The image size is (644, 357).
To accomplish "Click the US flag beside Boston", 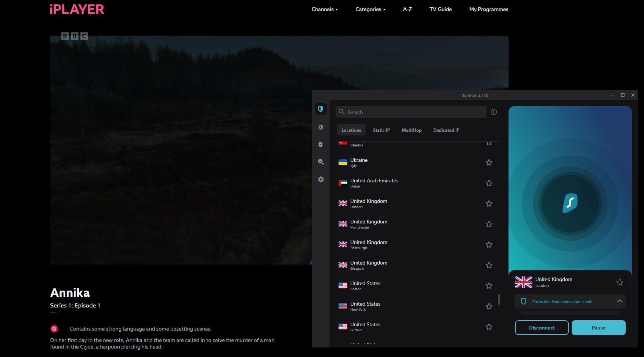I will (343, 285).
